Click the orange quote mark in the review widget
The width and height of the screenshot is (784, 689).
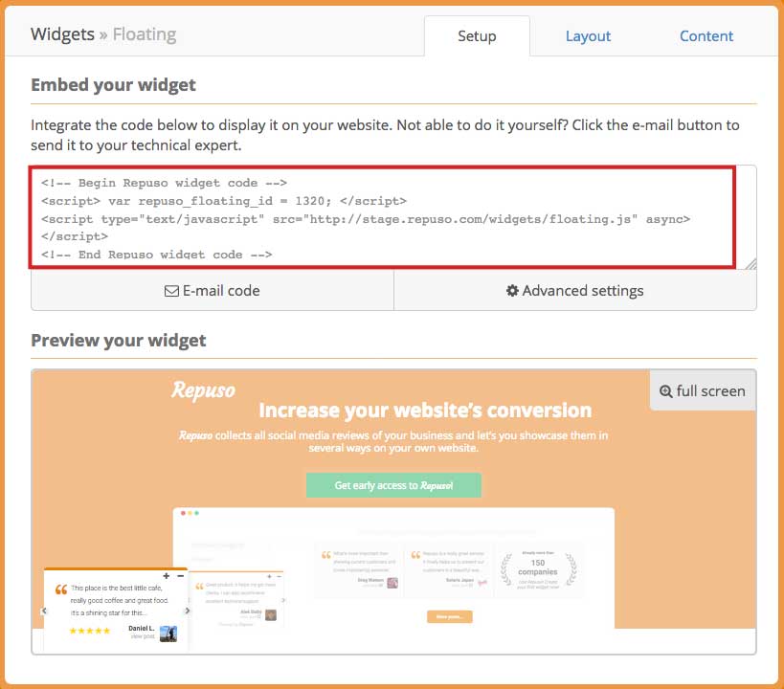click(x=61, y=589)
